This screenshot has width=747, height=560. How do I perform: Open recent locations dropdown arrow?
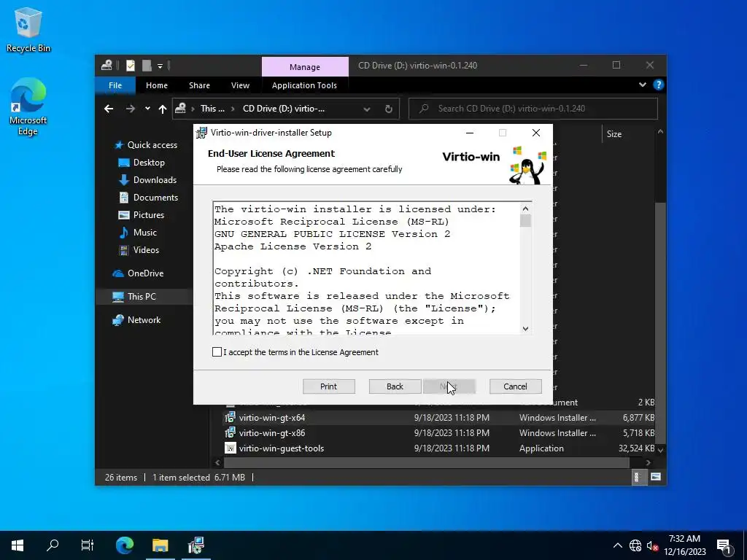point(147,109)
